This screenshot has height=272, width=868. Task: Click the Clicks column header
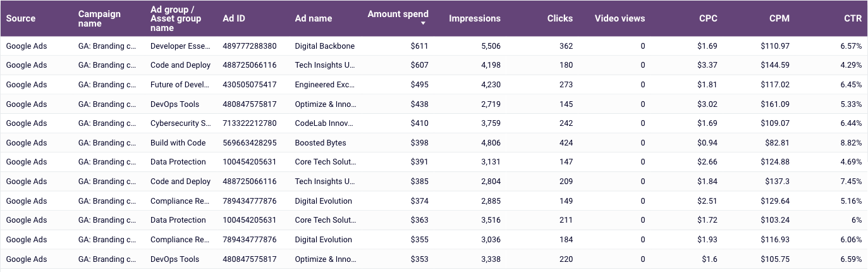tap(559, 18)
